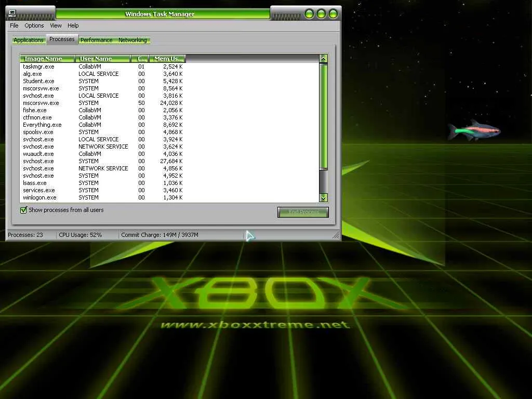Click the swimming fish on the desktop

coord(474,130)
